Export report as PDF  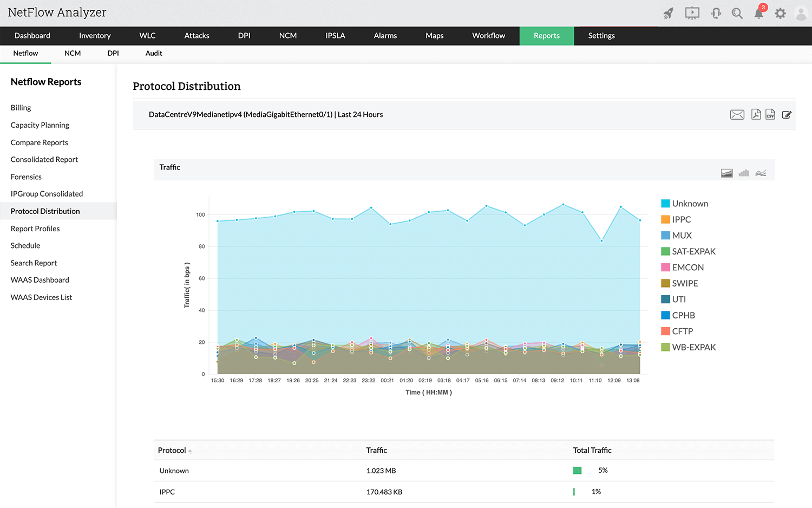[756, 114]
